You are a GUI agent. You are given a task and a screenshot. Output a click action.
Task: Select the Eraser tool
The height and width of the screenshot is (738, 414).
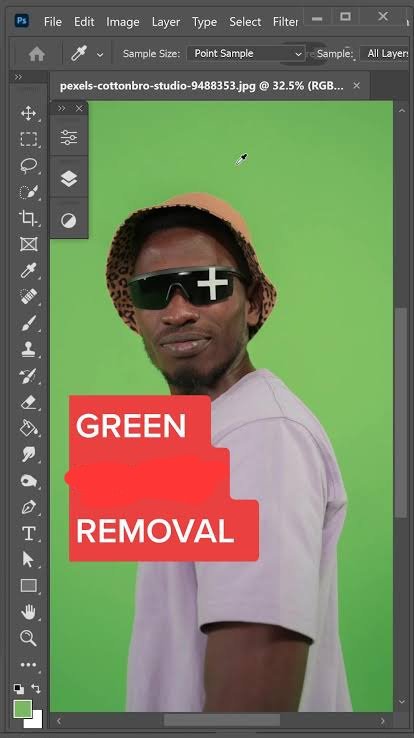point(28,402)
